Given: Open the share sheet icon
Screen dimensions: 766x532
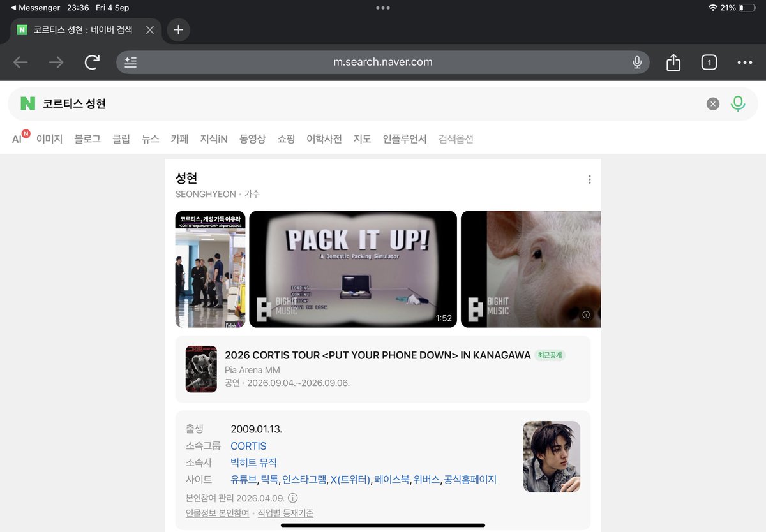Looking at the screenshot, I should 673,62.
